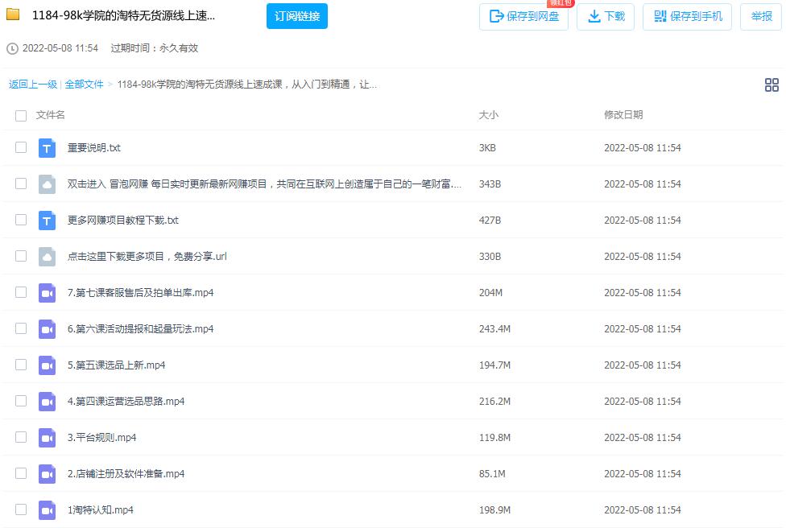Click size value 85.1M

(492, 474)
